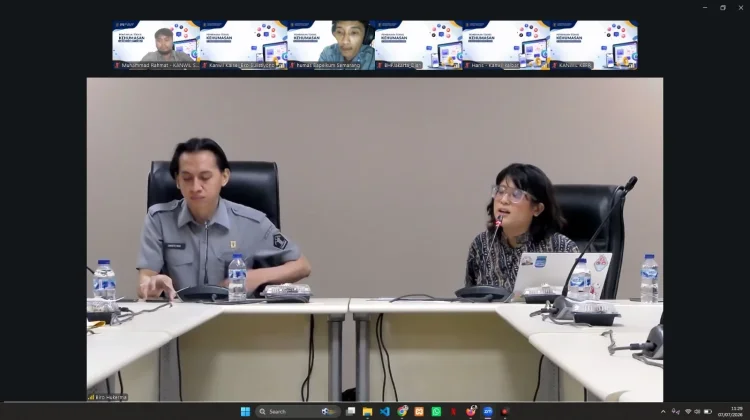
Task: Open volume control in system tray
Action: 697,412
